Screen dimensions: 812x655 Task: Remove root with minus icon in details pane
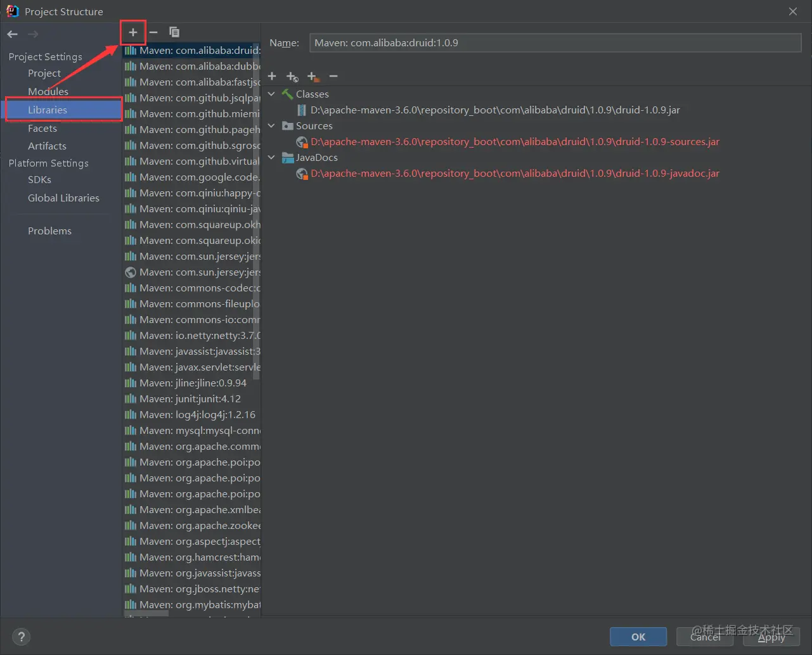[x=333, y=76]
